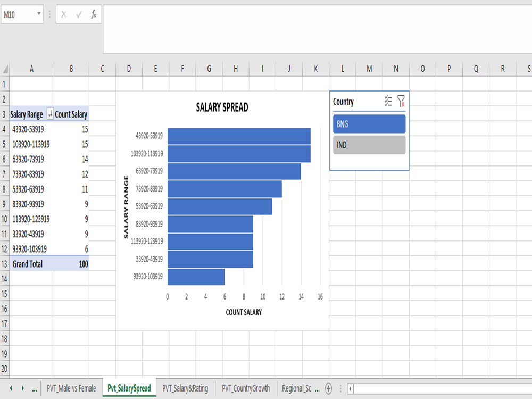Image resolution: width=532 pixels, height=399 pixels.
Task: Open PVT_CountryGrowth sheet tab
Action: (x=246, y=388)
